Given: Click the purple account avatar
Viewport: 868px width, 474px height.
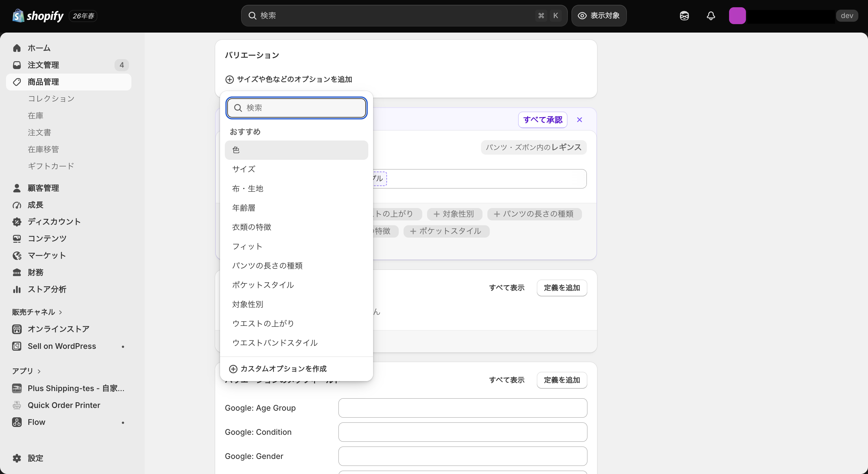Looking at the screenshot, I should [737, 15].
